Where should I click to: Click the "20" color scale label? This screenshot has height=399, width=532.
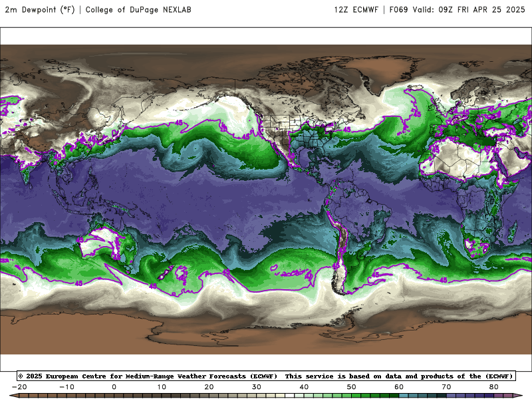click(209, 387)
